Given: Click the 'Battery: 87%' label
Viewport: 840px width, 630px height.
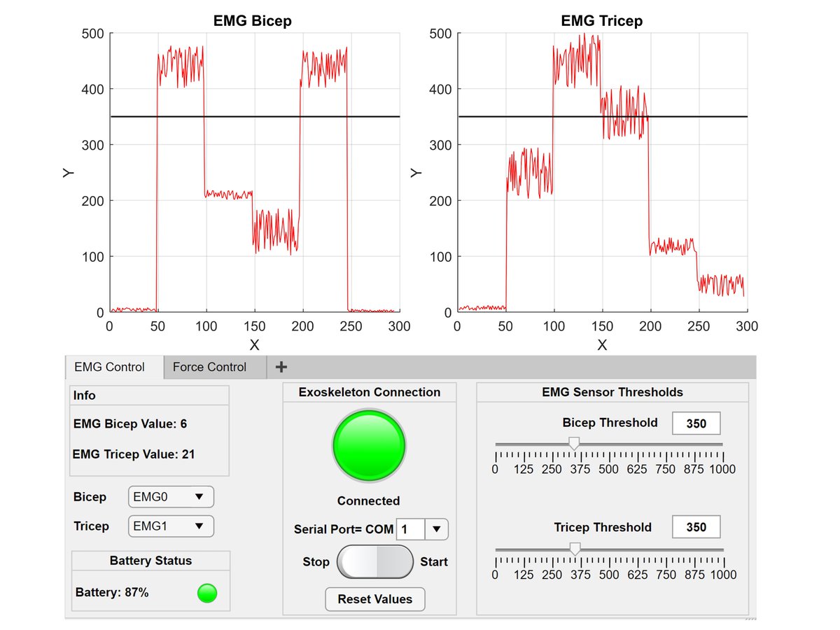Looking at the screenshot, I should 112,592.
